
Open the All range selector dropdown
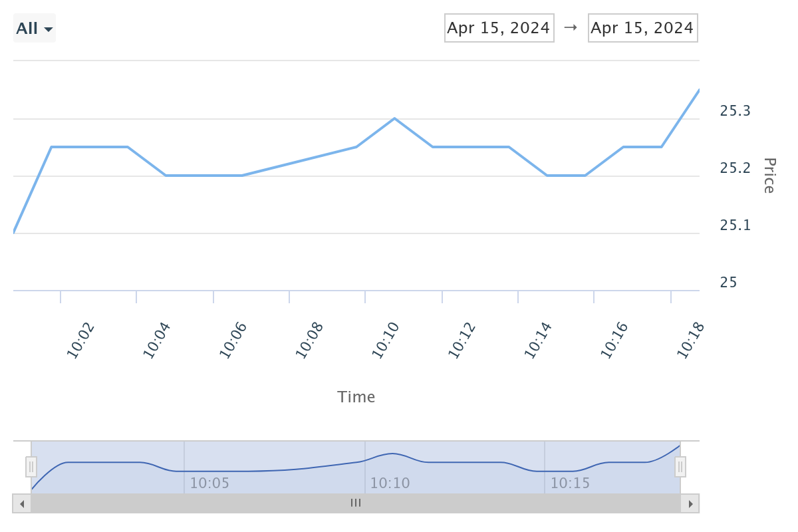coord(35,29)
